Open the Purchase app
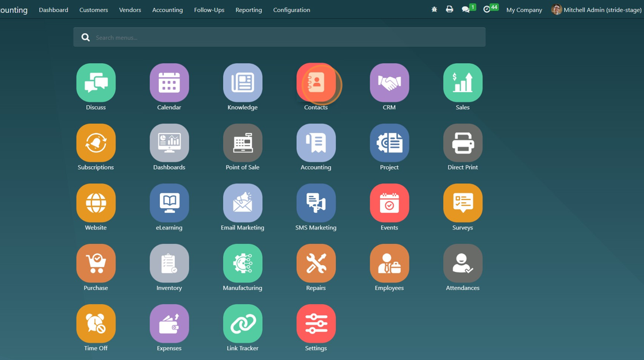This screenshot has width=644, height=360. tap(95, 263)
